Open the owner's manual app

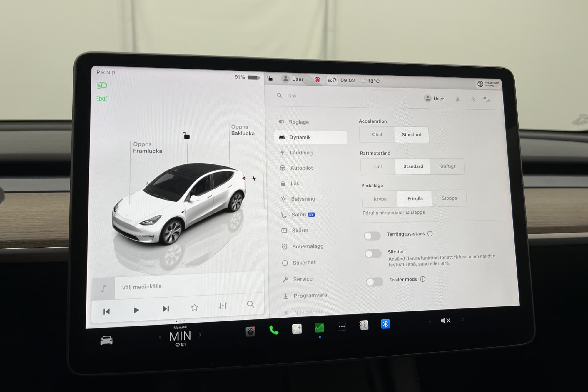(364, 325)
